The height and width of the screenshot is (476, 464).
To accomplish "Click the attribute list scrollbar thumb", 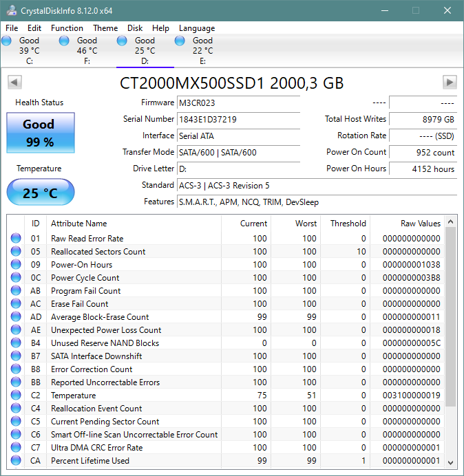I will coord(451,316).
